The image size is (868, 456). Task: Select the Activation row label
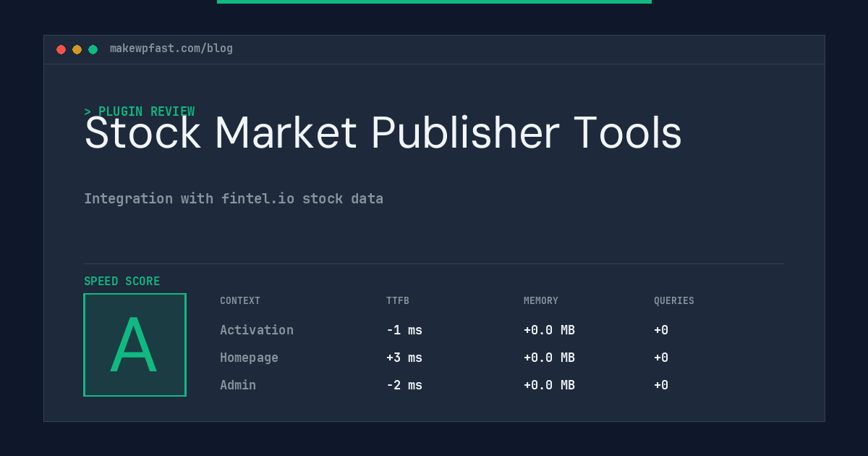tap(257, 330)
